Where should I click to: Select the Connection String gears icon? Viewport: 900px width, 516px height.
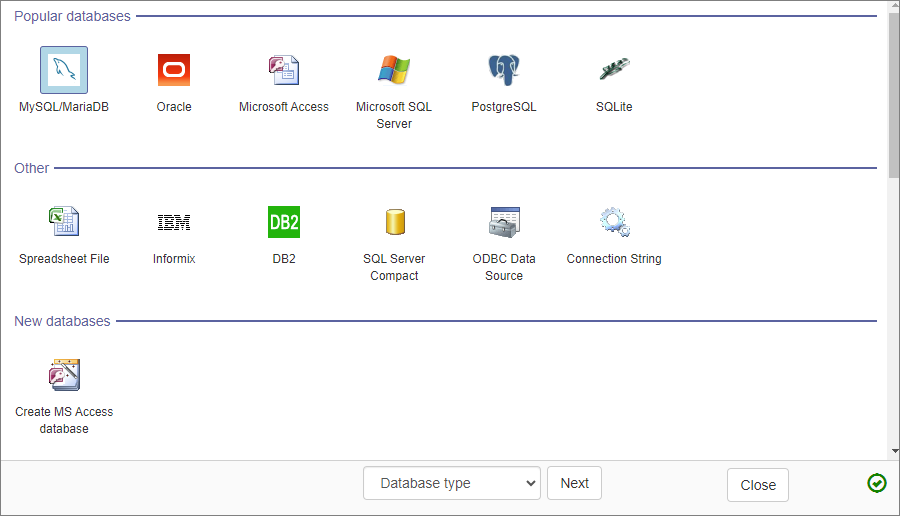click(x=614, y=222)
